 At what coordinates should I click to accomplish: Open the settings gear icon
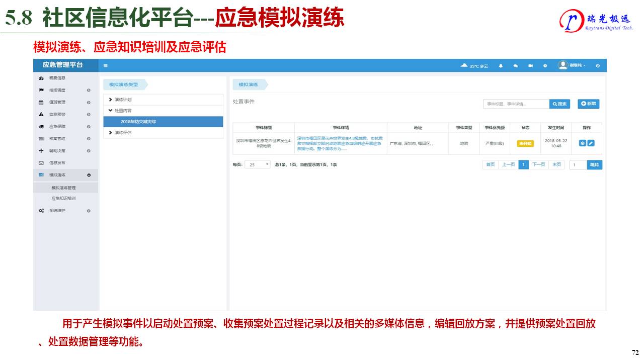(x=545, y=66)
